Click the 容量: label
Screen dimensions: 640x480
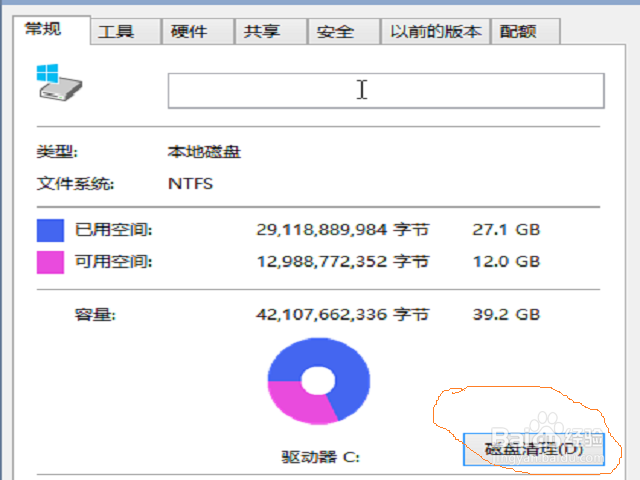click(x=95, y=315)
